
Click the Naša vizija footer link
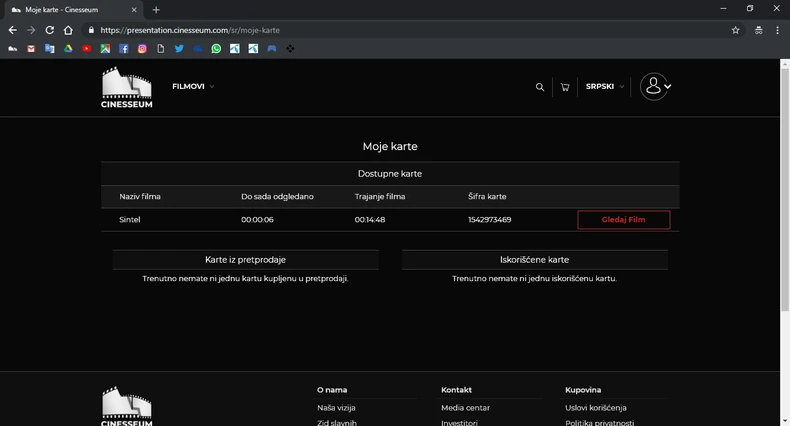click(x=336, y=408)
